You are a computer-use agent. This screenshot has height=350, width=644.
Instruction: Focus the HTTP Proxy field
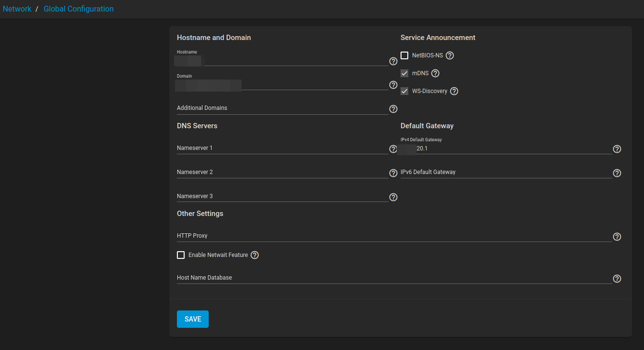coord(394,236)
